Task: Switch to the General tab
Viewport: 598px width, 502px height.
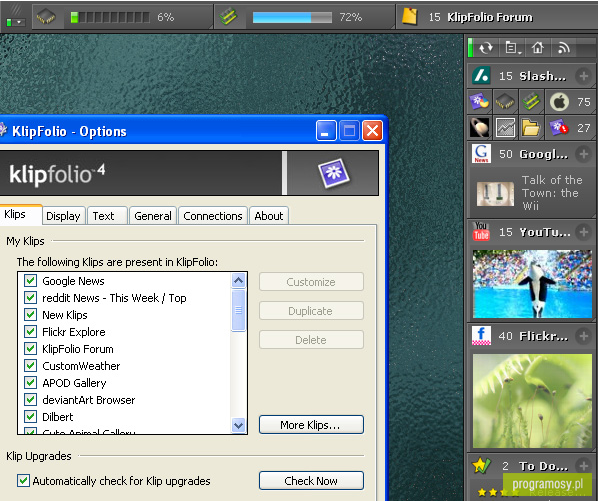Action: click(153, 216)
